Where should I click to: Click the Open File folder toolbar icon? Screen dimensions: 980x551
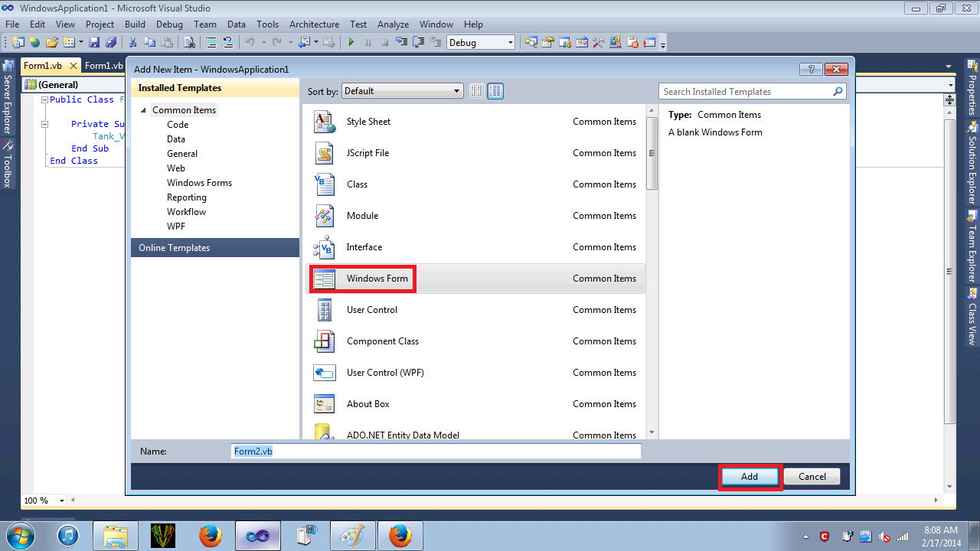(52, 43)
